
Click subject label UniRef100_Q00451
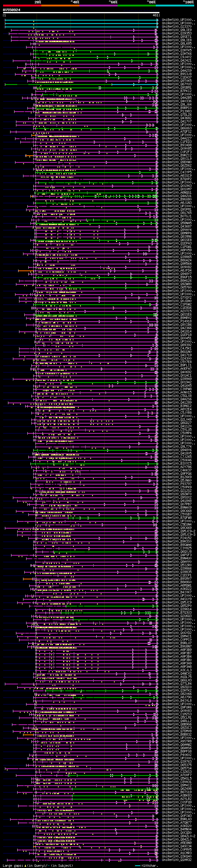[x=177, y=338]
